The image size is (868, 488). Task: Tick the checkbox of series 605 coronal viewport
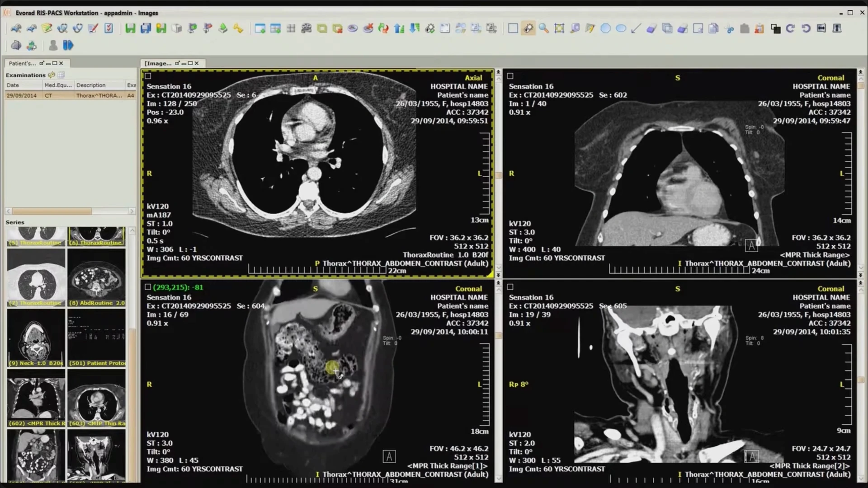coord(510,287)
